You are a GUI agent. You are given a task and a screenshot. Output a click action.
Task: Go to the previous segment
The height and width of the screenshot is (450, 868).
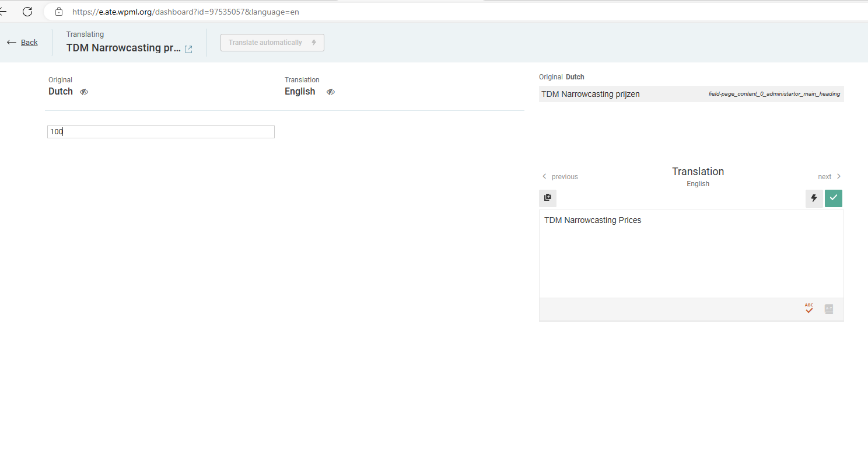pos(560,176)
